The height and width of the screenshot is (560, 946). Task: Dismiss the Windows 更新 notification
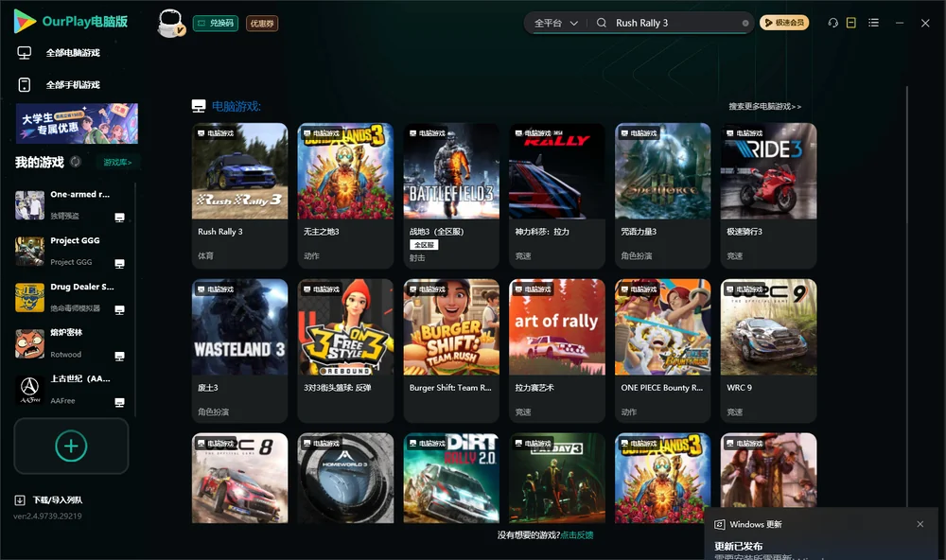coord(920,524)
